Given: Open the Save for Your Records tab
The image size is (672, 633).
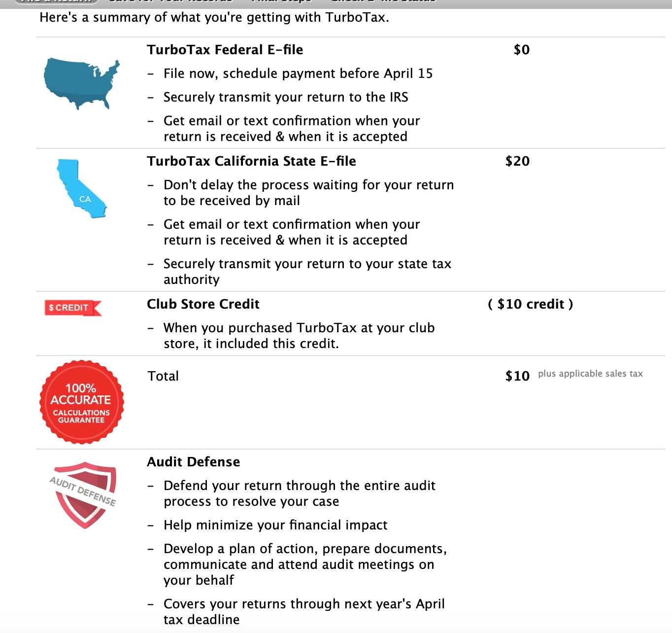Looking at the screenshot, I should (170, 1).
